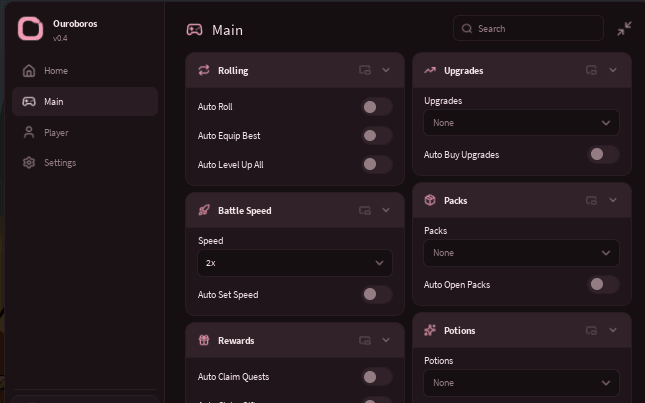
Task: Toggle Auto Buy Upgrades switch
Action: click(x=603, y=155)
